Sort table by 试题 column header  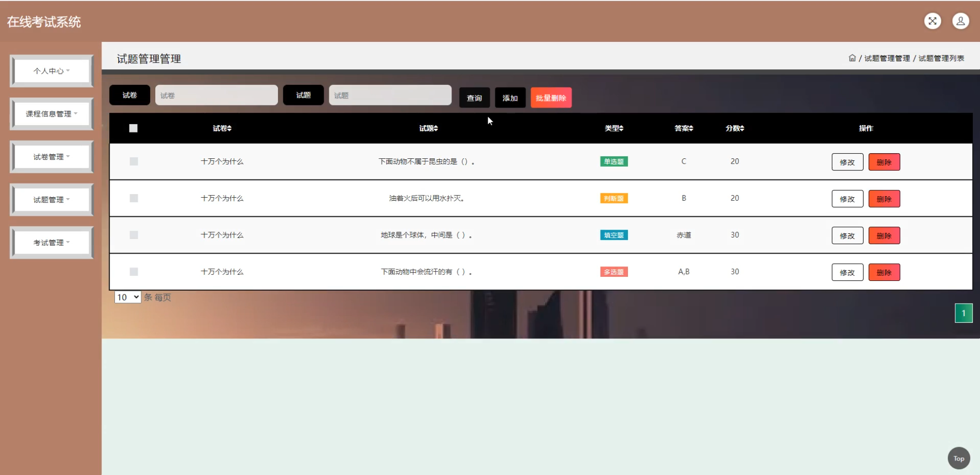pyautogui.click(x=429, y=128)
